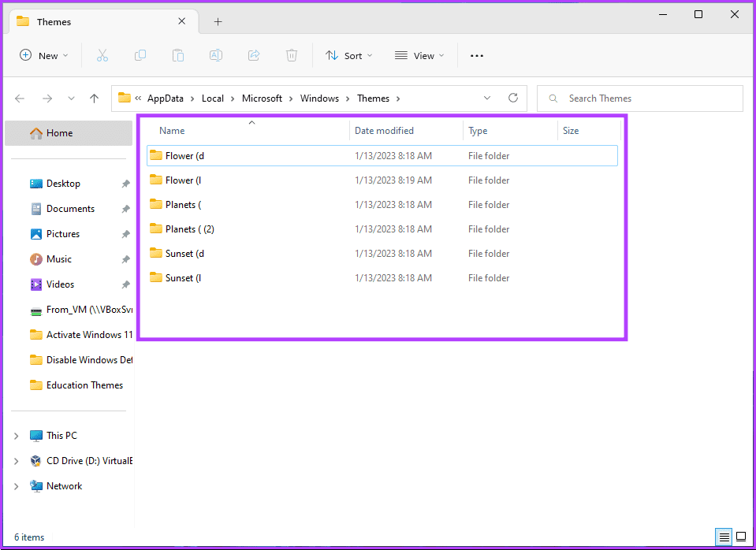
Task: Open a new tab with plus button
Action: coord(218,22)
